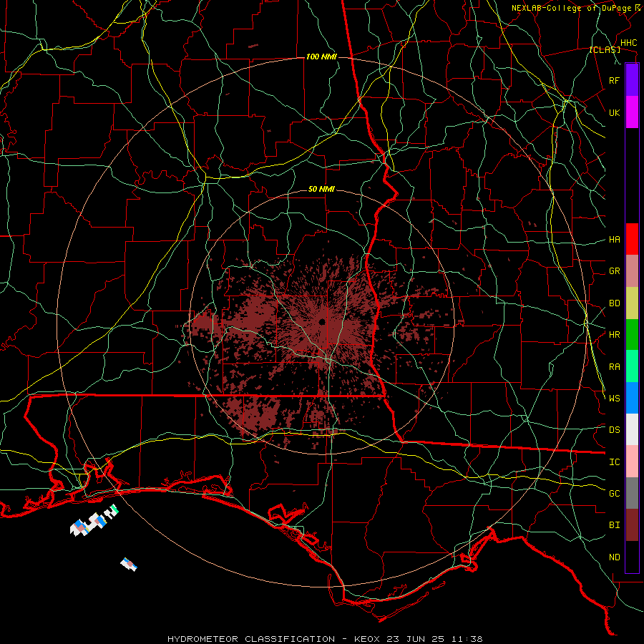Viewport: 644px width, 644px height.
Task: Click the KEOX station identifier
Action: click(x=369, y=639)
